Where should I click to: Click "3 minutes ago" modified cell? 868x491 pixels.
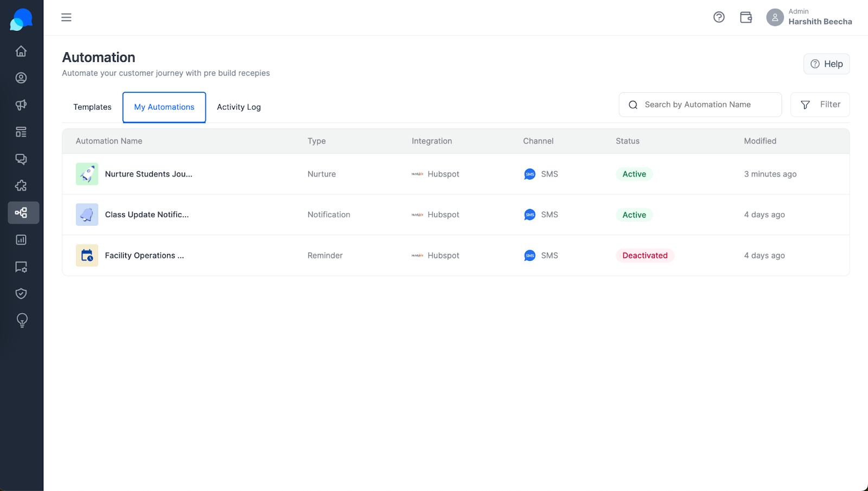[x=770, y=174]
